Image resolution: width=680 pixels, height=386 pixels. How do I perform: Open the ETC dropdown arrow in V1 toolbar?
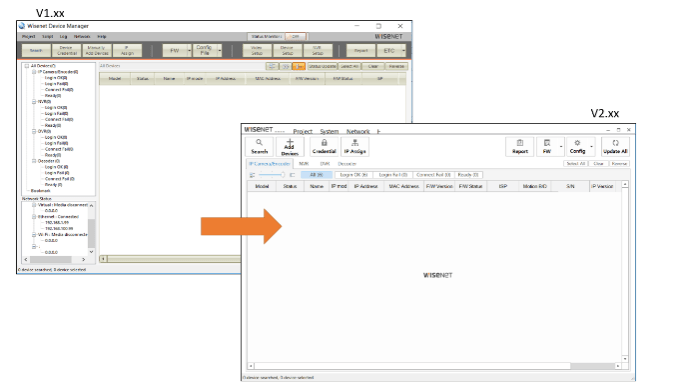[404, 51]
